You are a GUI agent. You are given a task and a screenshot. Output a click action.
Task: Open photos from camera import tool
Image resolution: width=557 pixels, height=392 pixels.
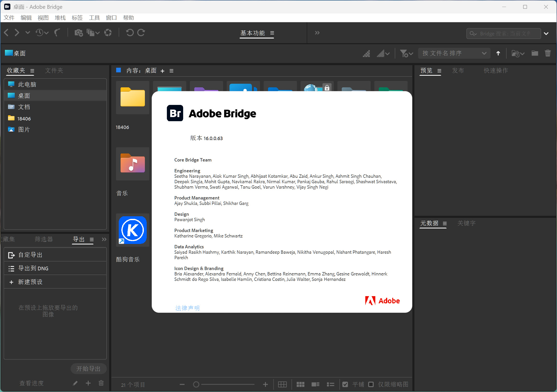pyautogui.click(x=78, y=33)
